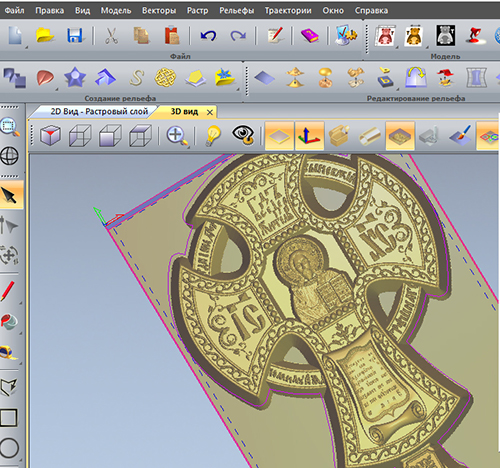Select the tape measure tool

click(x=8, y=353)
